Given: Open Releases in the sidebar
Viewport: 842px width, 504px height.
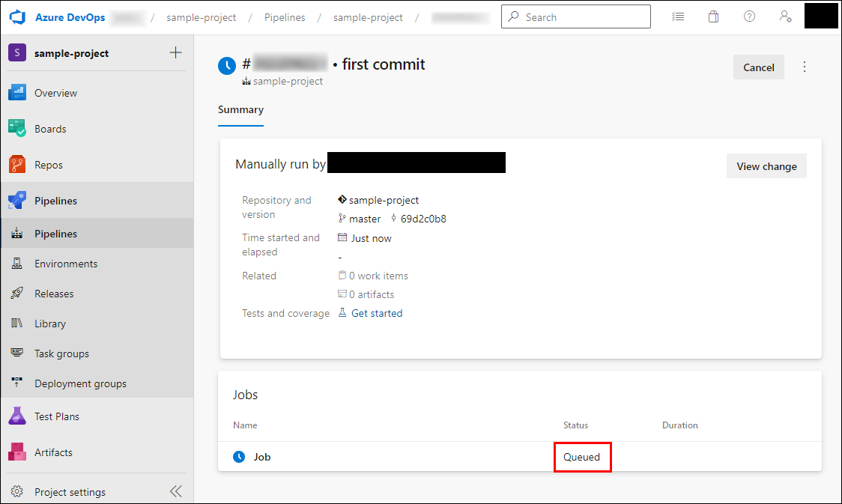Looking at the screenshot, I should click(54, 294).
